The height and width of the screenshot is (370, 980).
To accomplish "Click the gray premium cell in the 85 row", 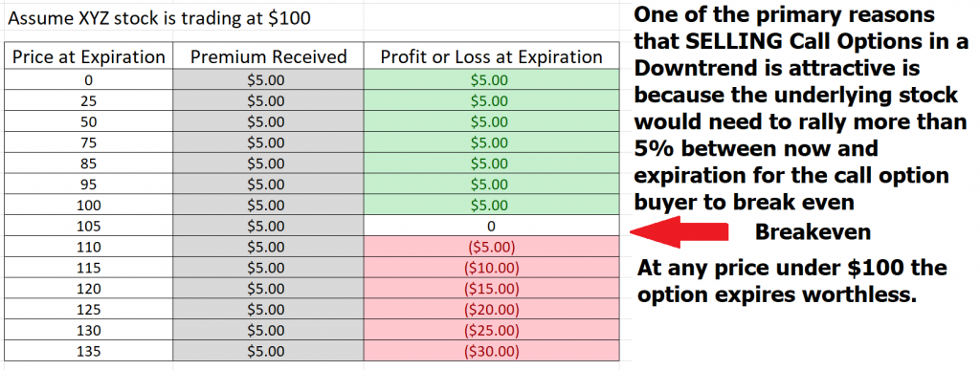I will [x=268, y=163].
